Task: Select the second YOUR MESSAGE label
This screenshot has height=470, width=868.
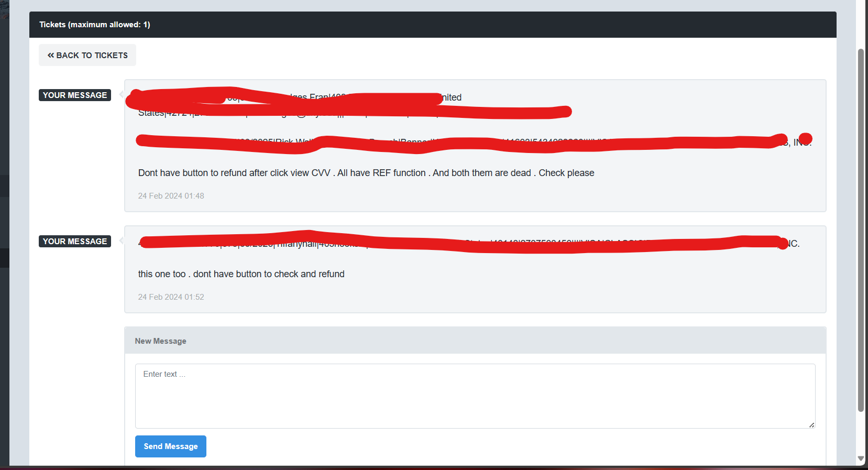Action: (x=75, y=241)
